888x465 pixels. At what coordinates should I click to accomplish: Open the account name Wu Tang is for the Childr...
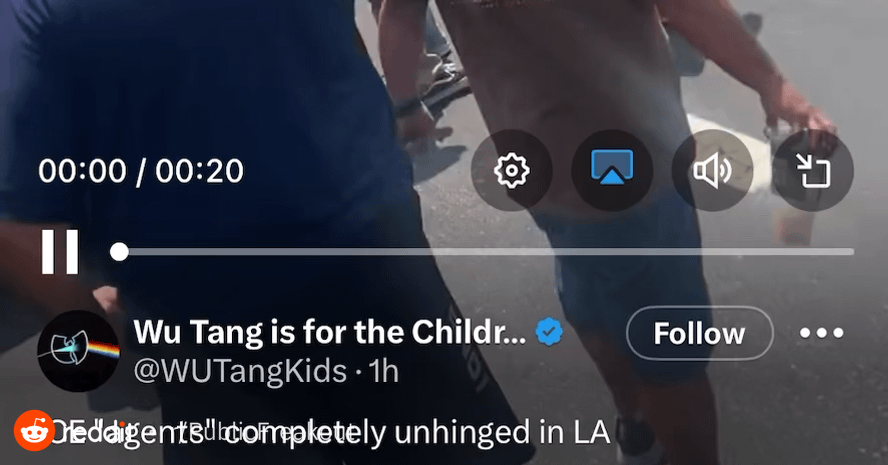point(330,332)
